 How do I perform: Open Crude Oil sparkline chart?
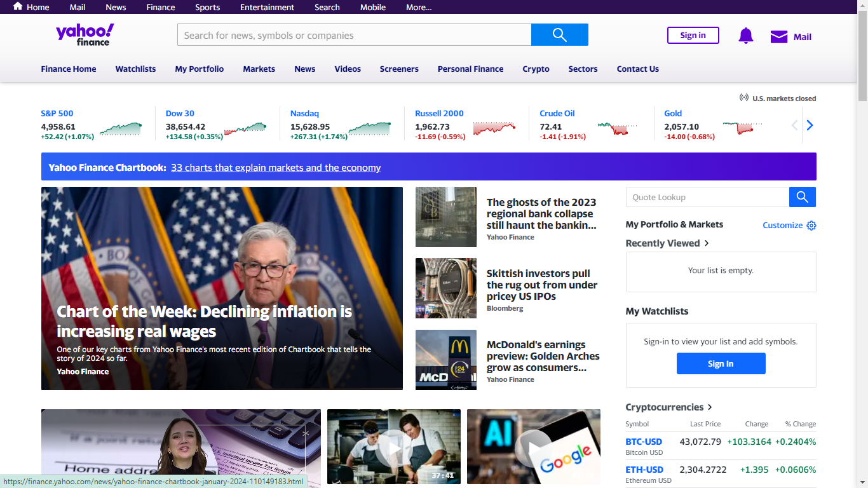coord(618,129)
